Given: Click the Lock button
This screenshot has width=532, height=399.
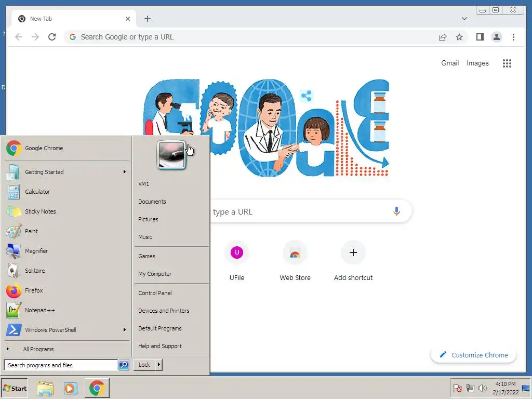Looking at the screenshot, I should [x=144, y=365].
